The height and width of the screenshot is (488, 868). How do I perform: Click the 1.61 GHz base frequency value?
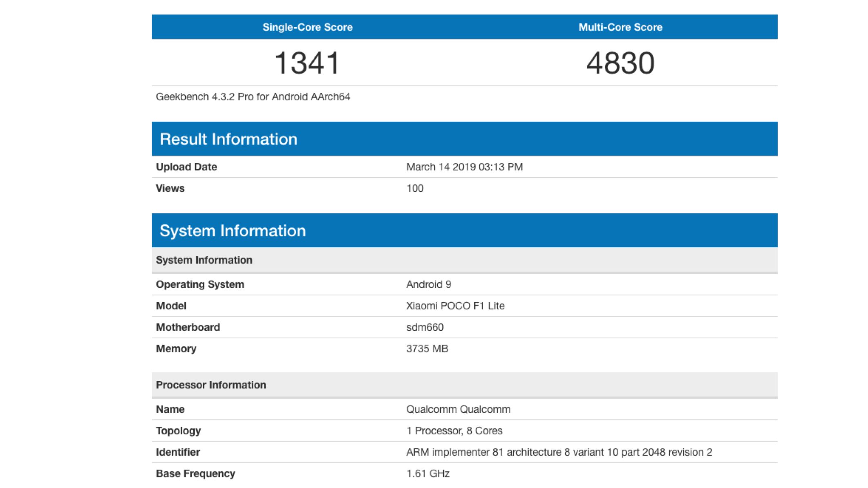pos(428,473)
